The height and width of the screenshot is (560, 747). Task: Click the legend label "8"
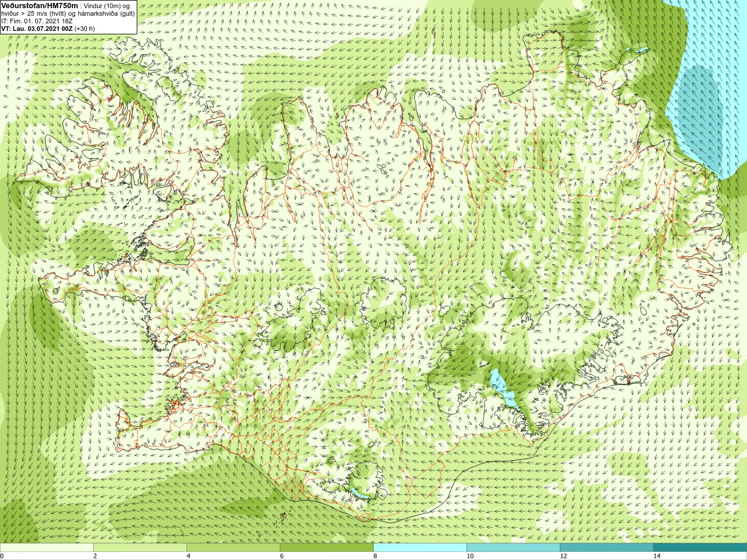click(375, 556)
